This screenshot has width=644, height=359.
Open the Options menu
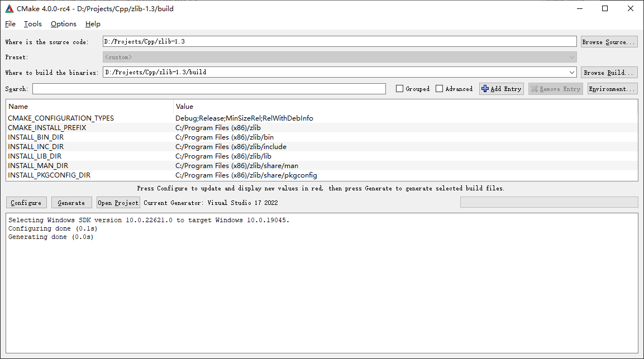(x=64, y=24)
